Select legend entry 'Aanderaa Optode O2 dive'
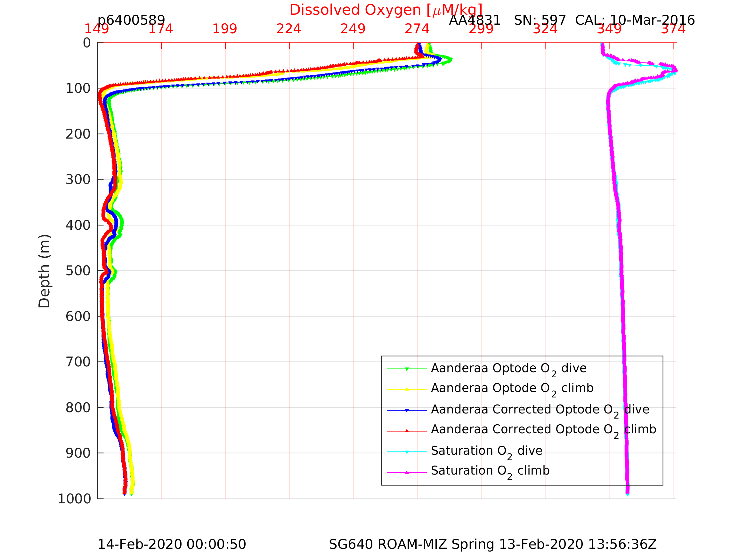This screenshot has height=560, width=747. (x=508, y=369)
